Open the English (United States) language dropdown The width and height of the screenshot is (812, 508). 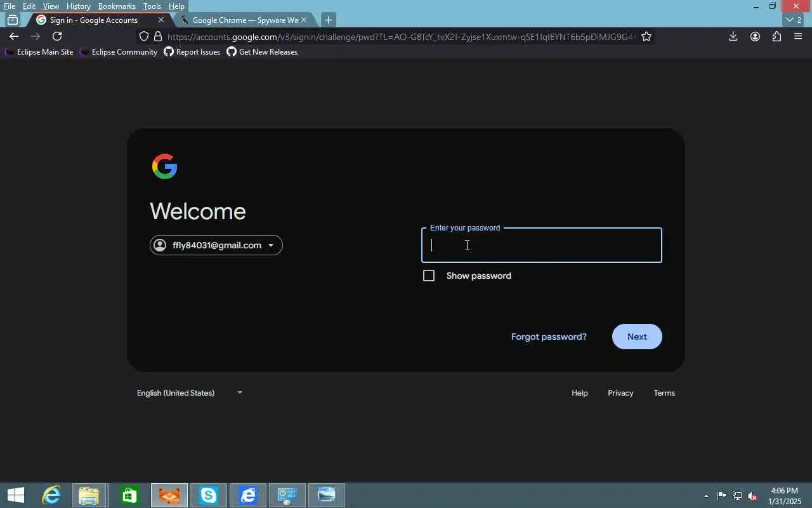[x=190, y=393]
